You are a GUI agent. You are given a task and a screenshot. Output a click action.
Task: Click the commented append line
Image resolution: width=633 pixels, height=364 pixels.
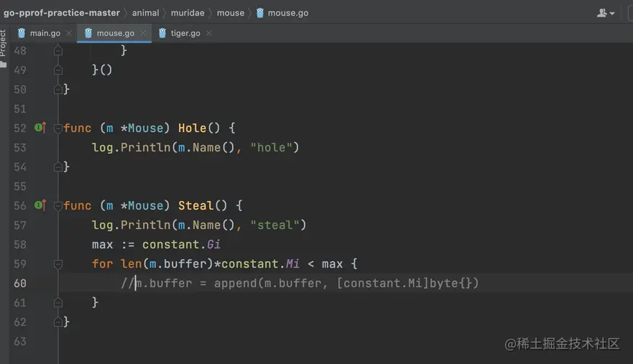[x=300, y=283]
